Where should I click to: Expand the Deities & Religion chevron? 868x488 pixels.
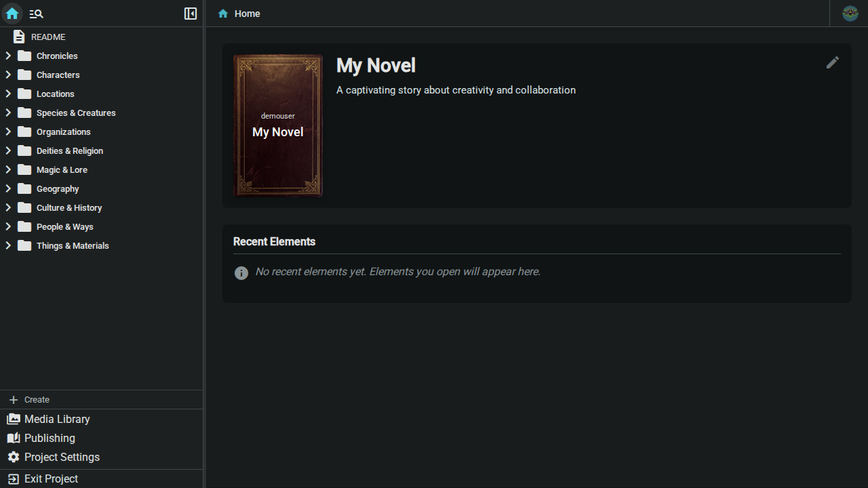(x=8, y=150)
